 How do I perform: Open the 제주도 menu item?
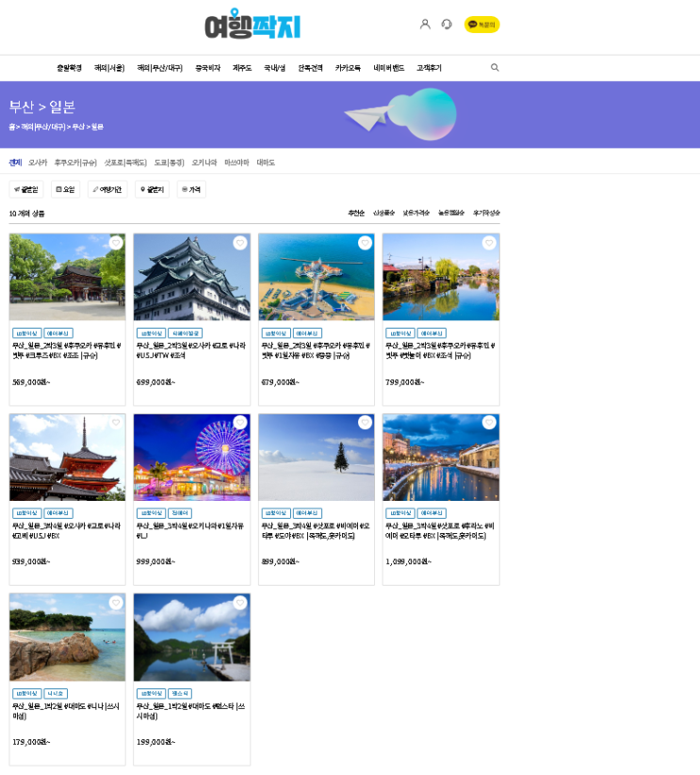242,68
